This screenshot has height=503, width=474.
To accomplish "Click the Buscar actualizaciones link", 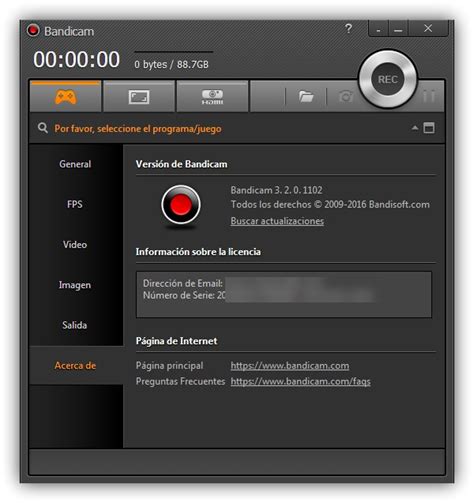I will click(277, 221).
